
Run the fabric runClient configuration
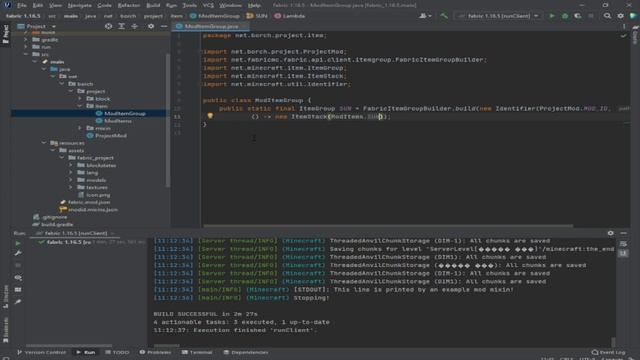point(552,16)
